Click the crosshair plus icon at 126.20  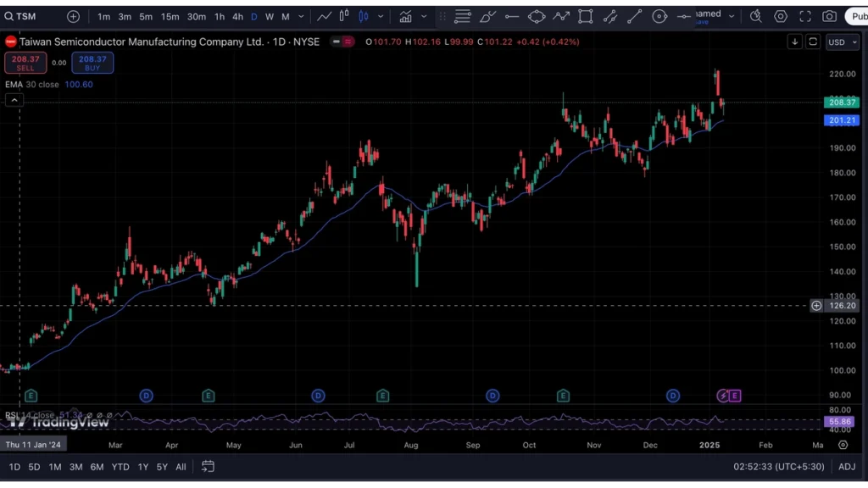point(816,305)
